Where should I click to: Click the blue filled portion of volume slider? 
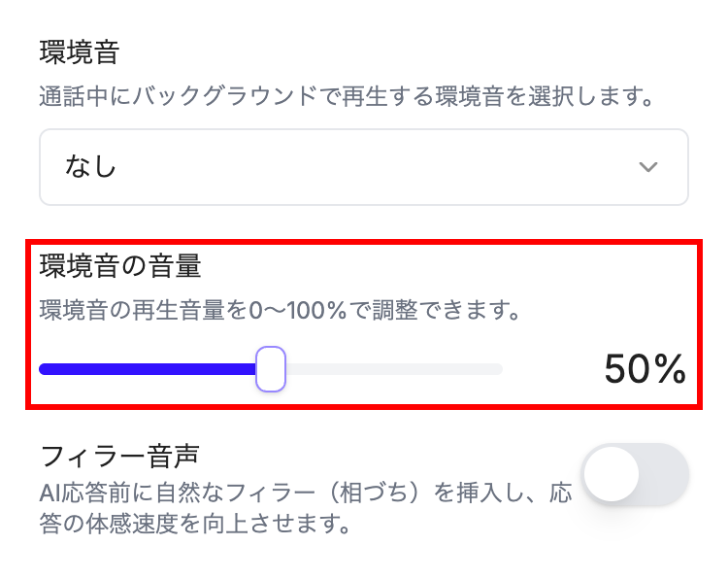(148, 369)
